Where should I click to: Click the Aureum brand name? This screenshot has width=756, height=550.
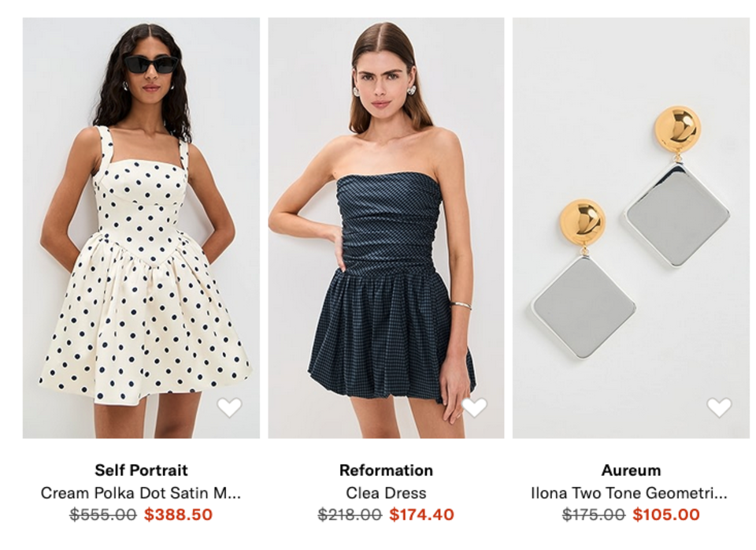coord(631,470)
